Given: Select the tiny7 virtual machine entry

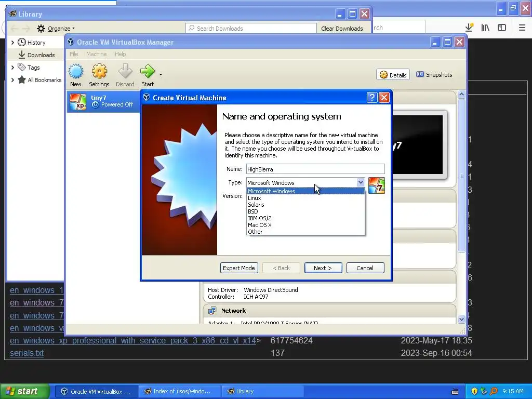Looking at the screenshot, I should coord(103,101).
